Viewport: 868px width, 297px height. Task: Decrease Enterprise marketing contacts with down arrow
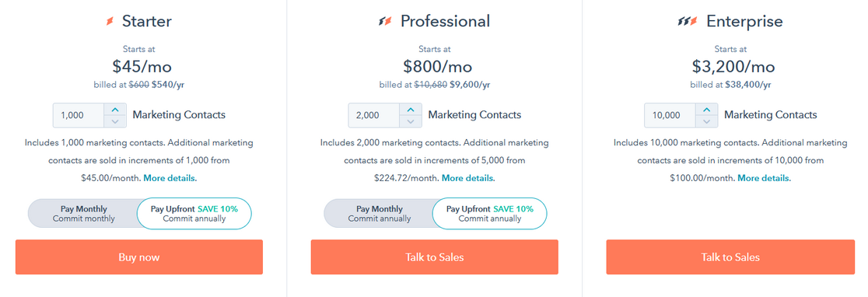click(706, 121)
